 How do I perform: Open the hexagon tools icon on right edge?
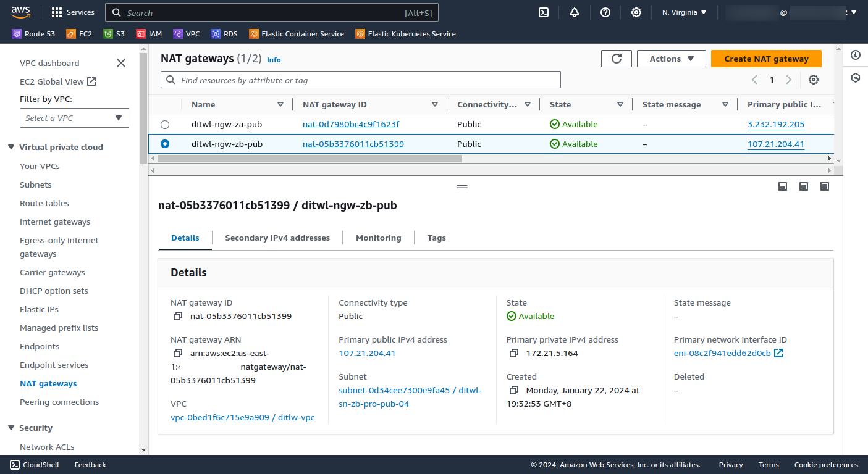(856, 78)
